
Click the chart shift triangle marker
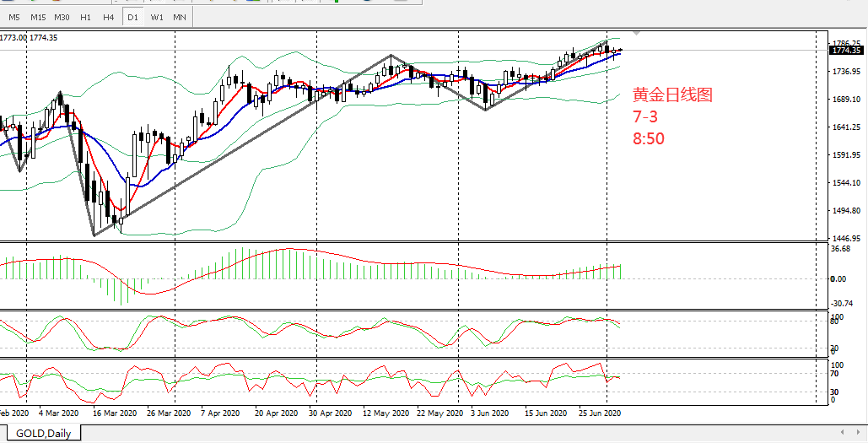tap(637, 33)
